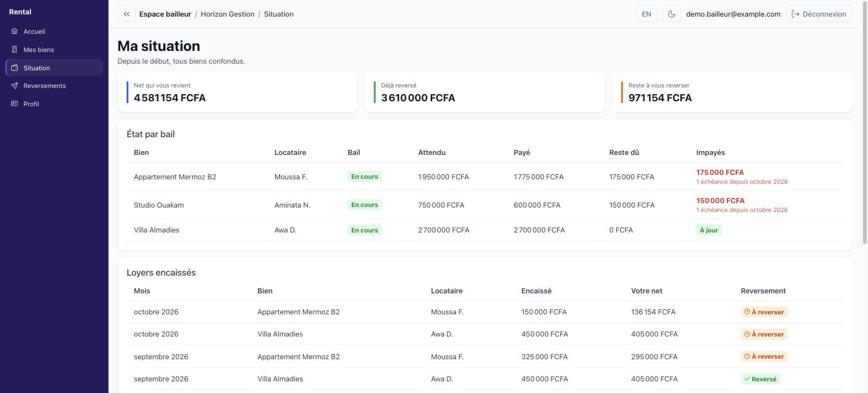Click Horizon Gestion breadcrumb link

tap(228, 14)
